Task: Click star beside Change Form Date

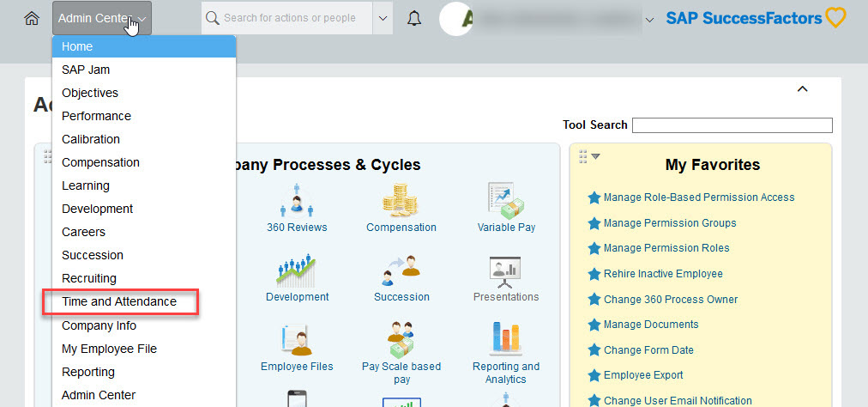Action: click(594, 350)
